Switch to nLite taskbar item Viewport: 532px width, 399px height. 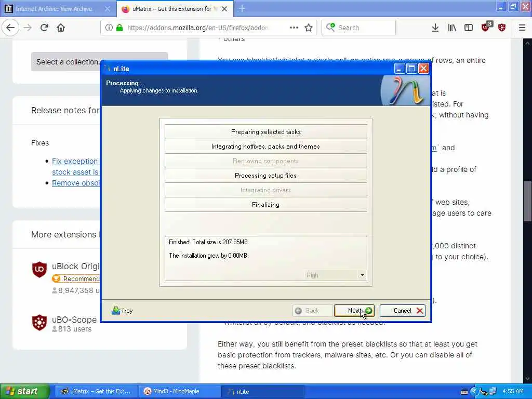tap(262, 391)
